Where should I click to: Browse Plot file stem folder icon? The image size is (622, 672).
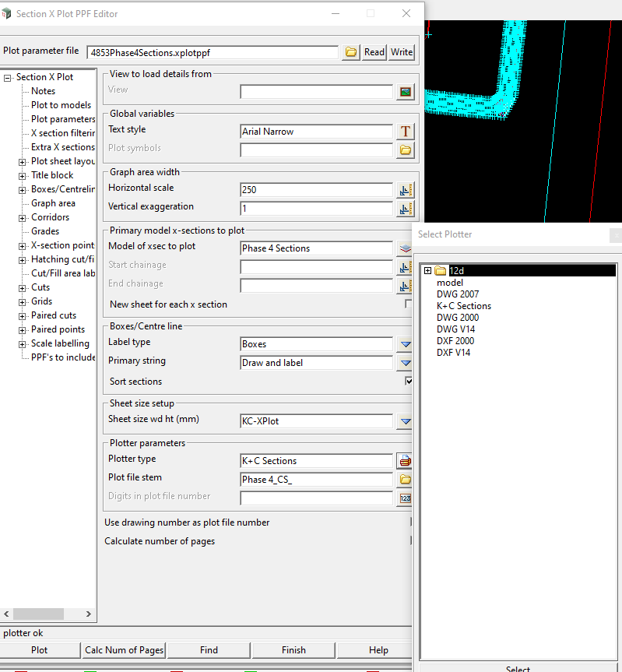point(404,480)
